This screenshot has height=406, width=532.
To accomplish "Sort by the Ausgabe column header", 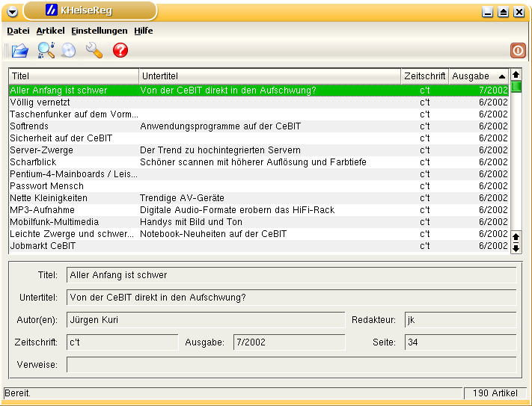I will [479, 76].
